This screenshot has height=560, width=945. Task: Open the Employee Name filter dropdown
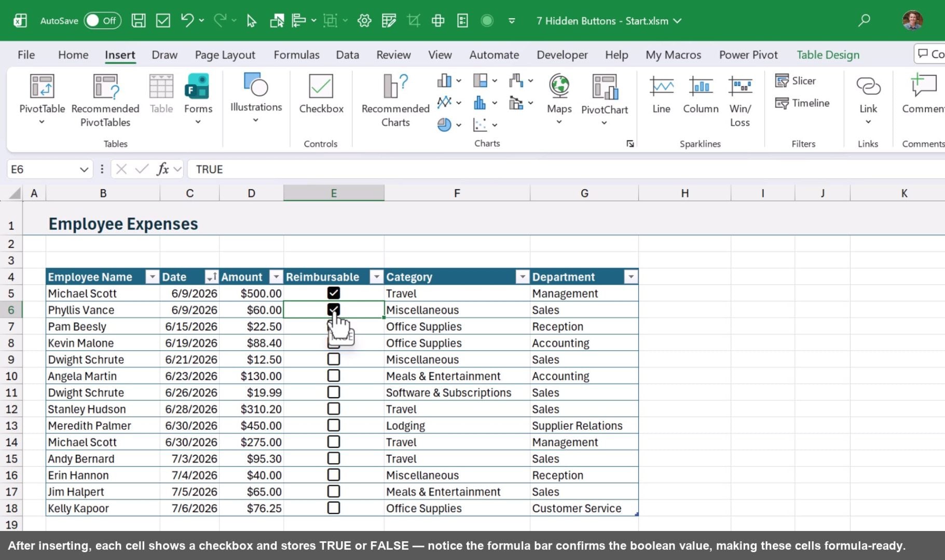click(152, 277)
